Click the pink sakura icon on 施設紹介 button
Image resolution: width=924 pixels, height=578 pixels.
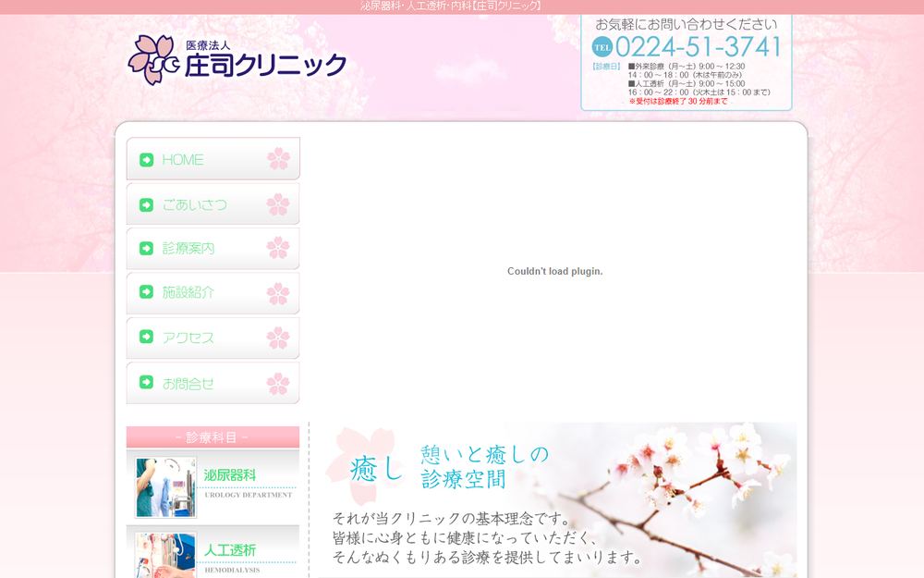[x=278, y=293]
